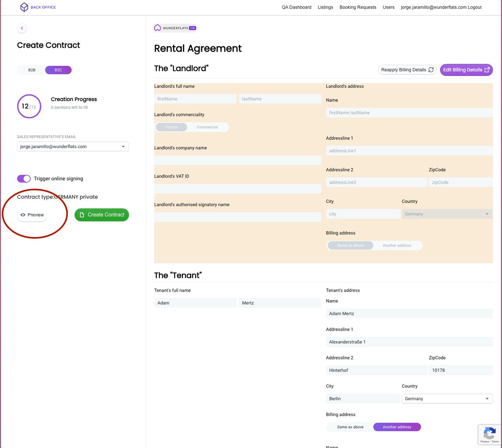Switch contract mode to B2B

point(32,70)
